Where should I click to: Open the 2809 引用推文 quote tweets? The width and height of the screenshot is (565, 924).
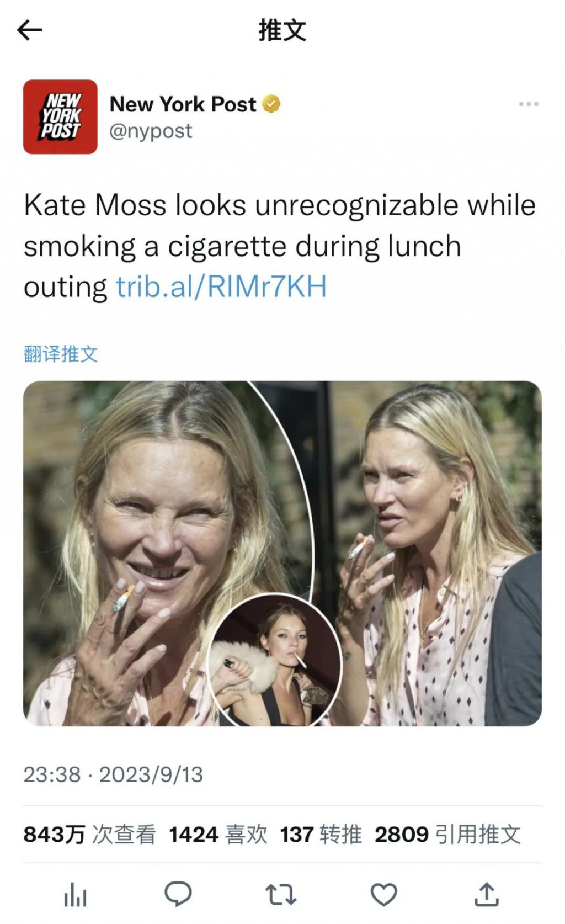pos(447,834)
